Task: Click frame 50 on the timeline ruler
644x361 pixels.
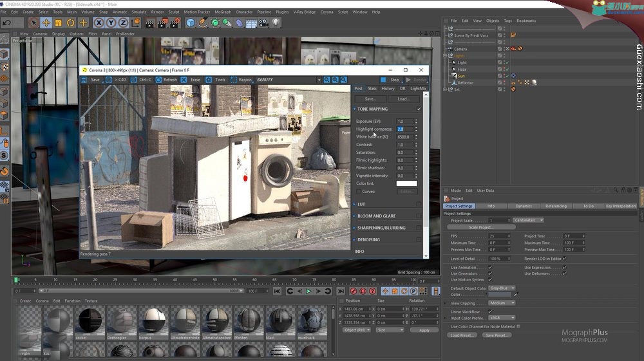Action: (215, 280)
